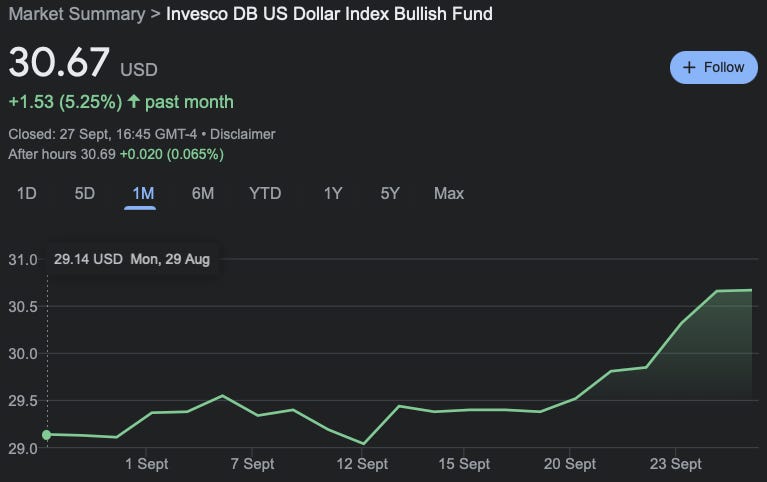Click the 29.14 USD tooltip value
767x482 pixels.
point(88,259)
